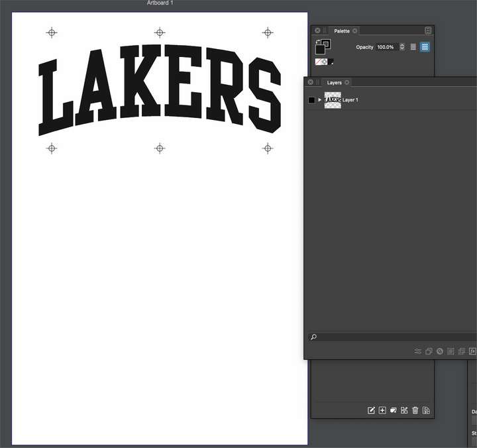Click the add tagged swatch icon
The image size is (477, 448).
coord(394,410)
